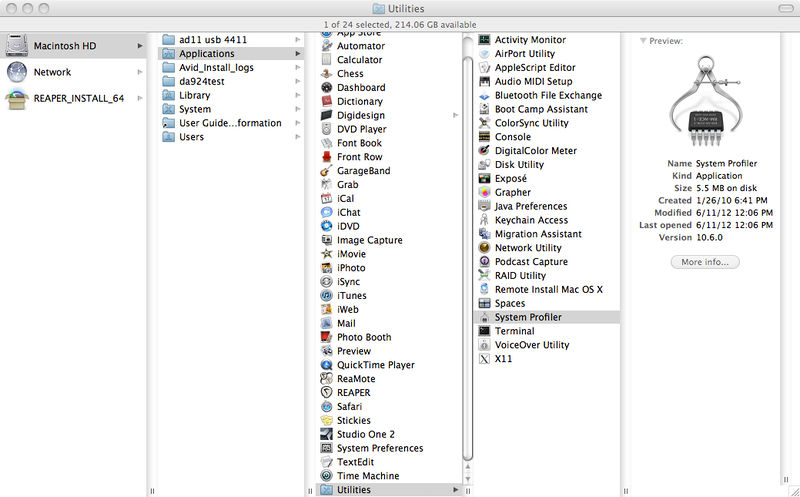Click the More info... button
This screenshot has height=497, width=800.
coord(705,262)
